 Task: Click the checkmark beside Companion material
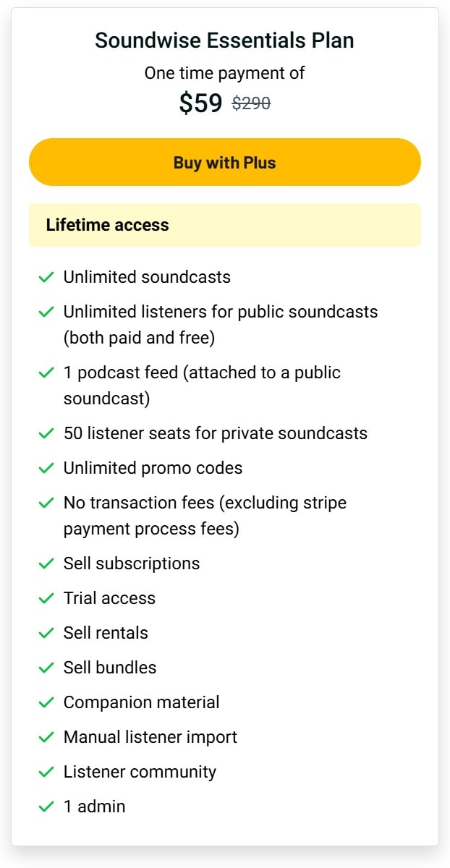click(x=46, y=702)
